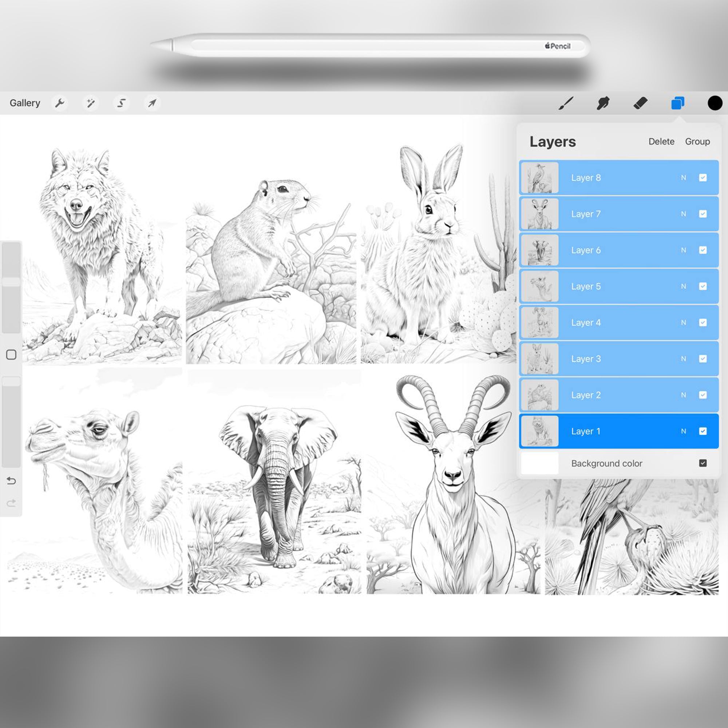Open the Adjustments magic wand panel

(91, 103)
